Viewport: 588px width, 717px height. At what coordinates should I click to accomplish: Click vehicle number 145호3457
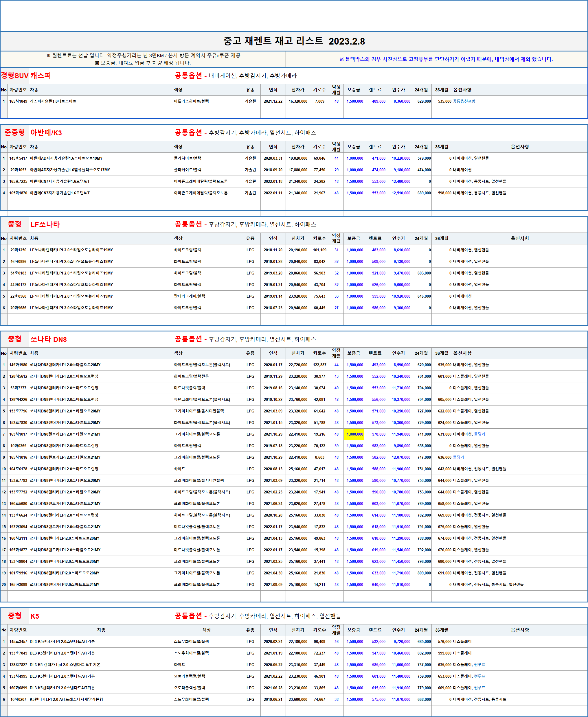point(18,642)
